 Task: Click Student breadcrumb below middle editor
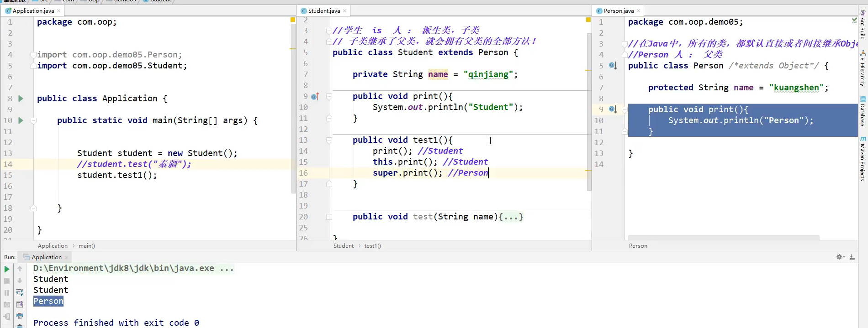click(344, 246)
